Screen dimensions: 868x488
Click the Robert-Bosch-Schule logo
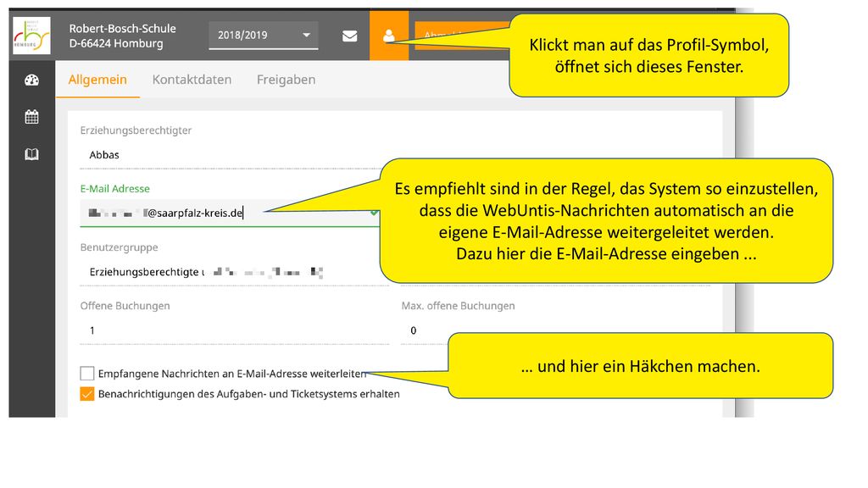pos(31,36)
